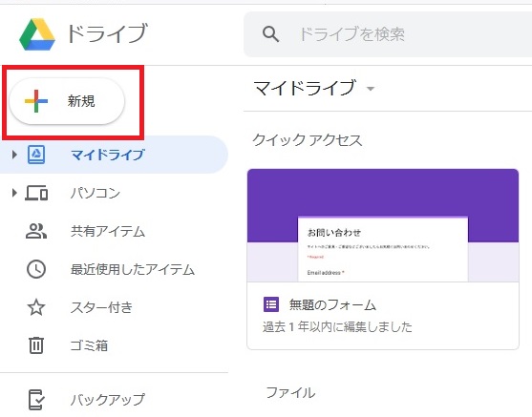Open バックアップ in the sidebar
The width and height of the screenshot is (532, 417).
tap(108, 400)
